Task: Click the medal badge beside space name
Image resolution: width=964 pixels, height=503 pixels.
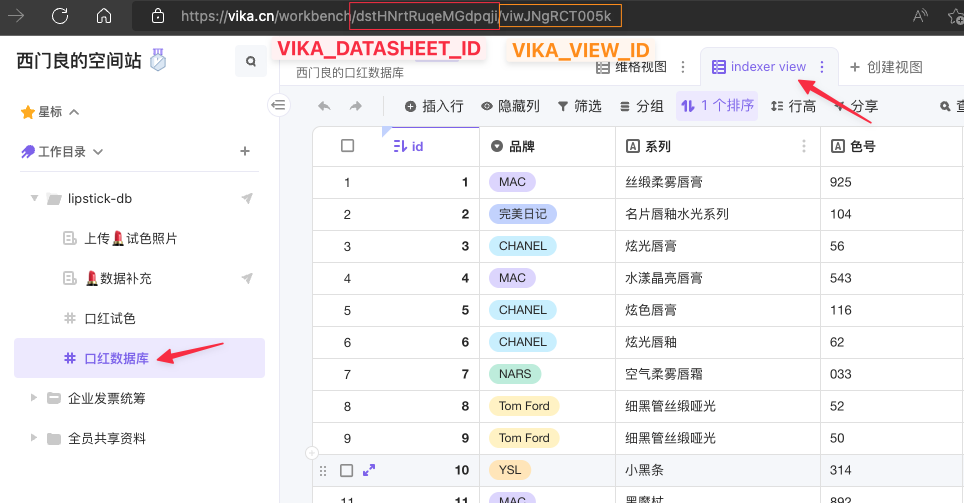Action: click(x=158, y=60)
